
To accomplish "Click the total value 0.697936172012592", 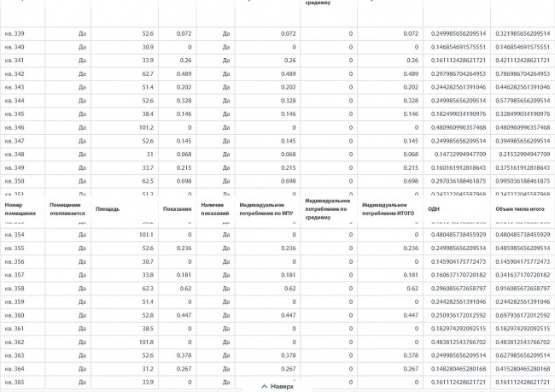I will pos(523,315).
